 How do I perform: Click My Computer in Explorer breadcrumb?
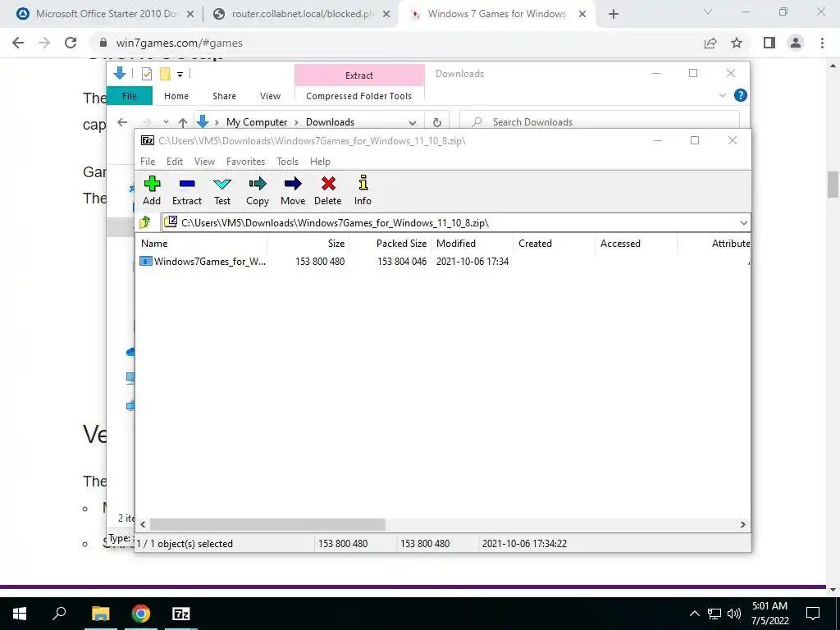[257, 122]
